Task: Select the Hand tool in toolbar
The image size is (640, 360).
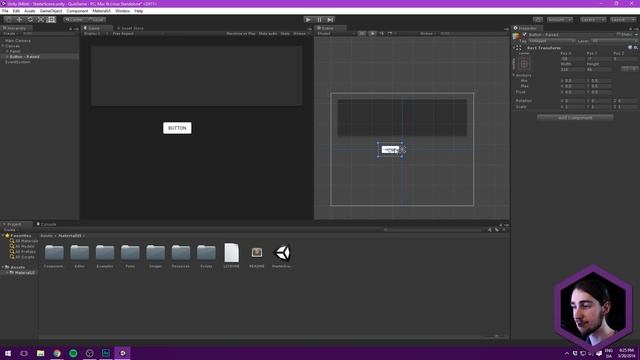Action: pyautogui.click(x=9, y=20)
